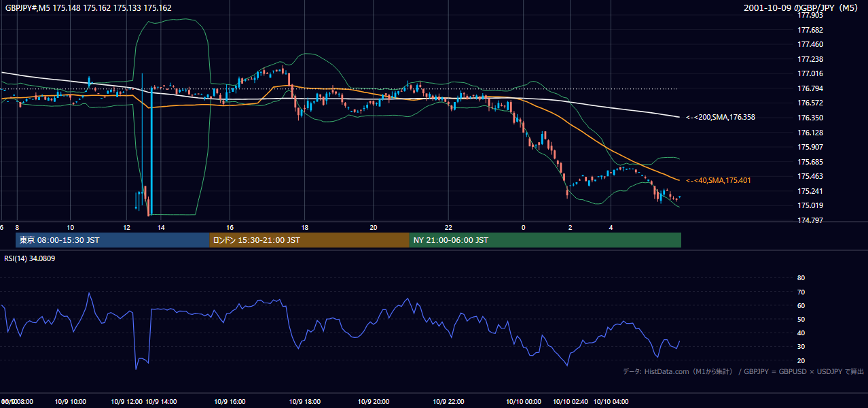Click the bottom date label 10/9 12:00

127,402
